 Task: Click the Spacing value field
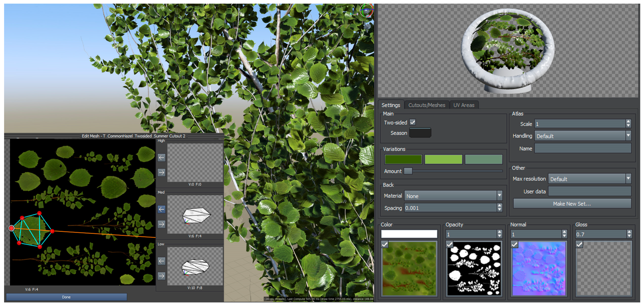pos(450,208)
